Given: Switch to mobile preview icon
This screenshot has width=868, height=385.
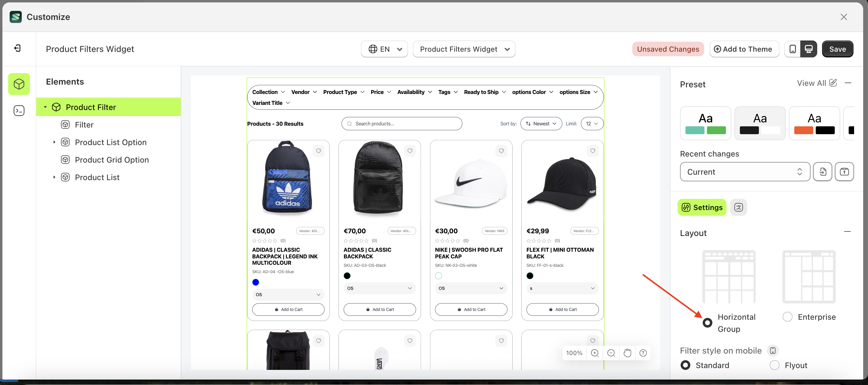Looking at the screenshot, I should [x=792, y=49].
